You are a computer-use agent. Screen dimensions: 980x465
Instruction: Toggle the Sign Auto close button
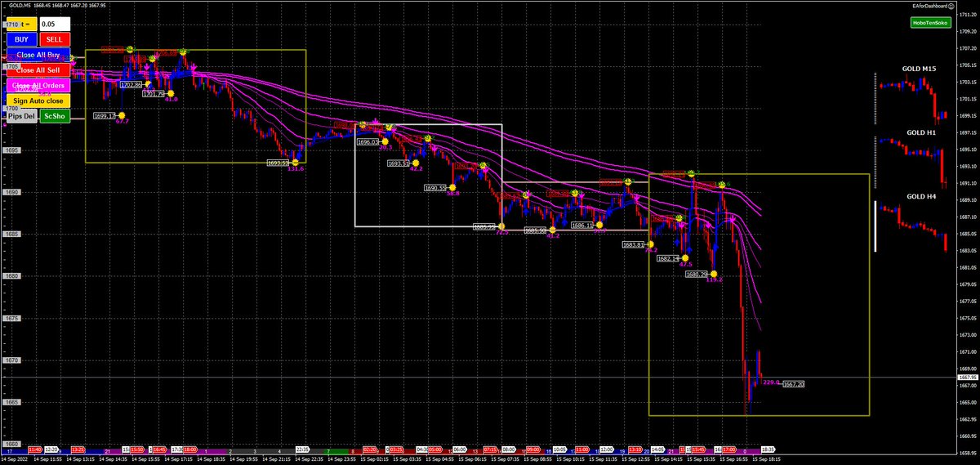pos(38,101)
